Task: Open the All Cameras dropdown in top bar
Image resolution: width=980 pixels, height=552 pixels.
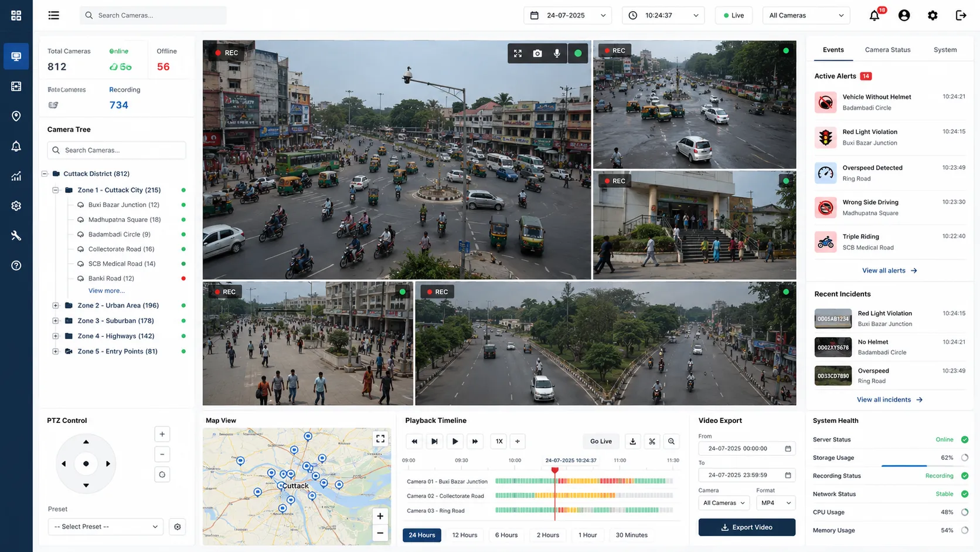Action: click(x=806, y=15)
